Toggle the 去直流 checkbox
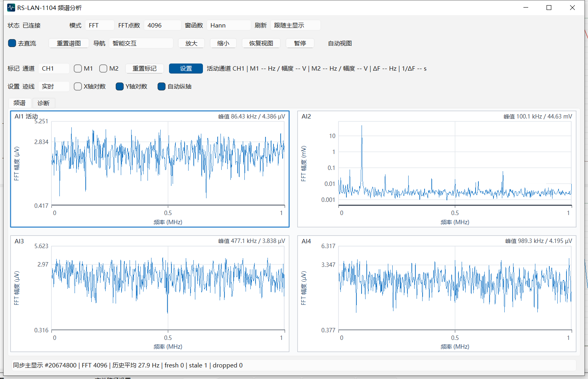 [22, 43]
